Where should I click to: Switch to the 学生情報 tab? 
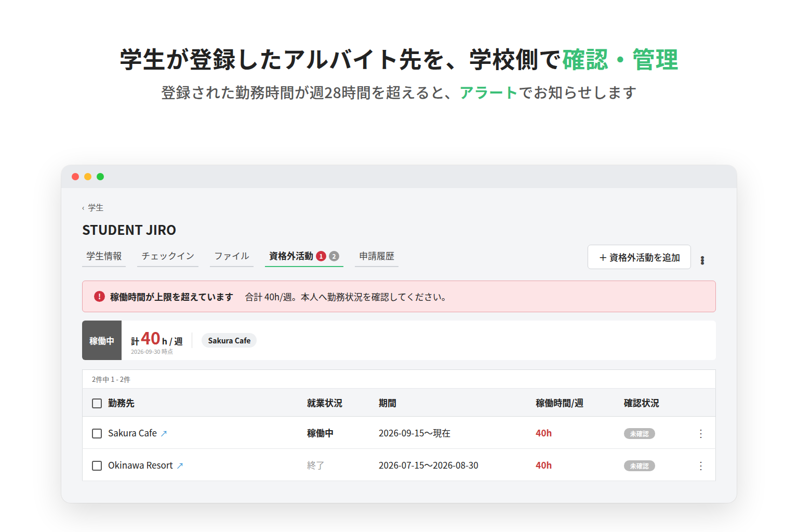tap(104, 256)
